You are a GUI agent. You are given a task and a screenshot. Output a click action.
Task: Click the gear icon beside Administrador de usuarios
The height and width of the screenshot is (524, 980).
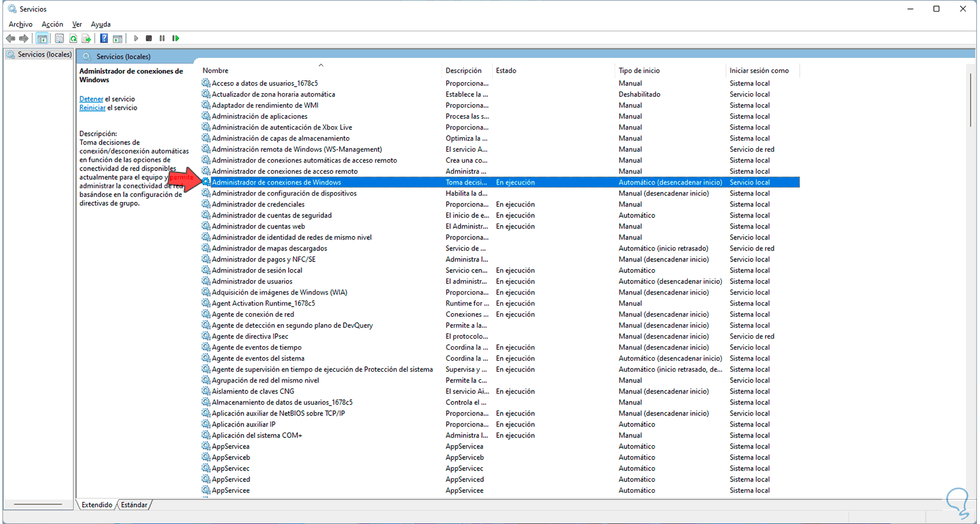206,281
